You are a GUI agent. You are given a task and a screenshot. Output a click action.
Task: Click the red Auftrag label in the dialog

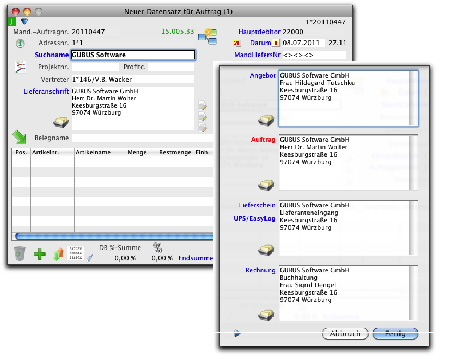[x=263, y=140]
